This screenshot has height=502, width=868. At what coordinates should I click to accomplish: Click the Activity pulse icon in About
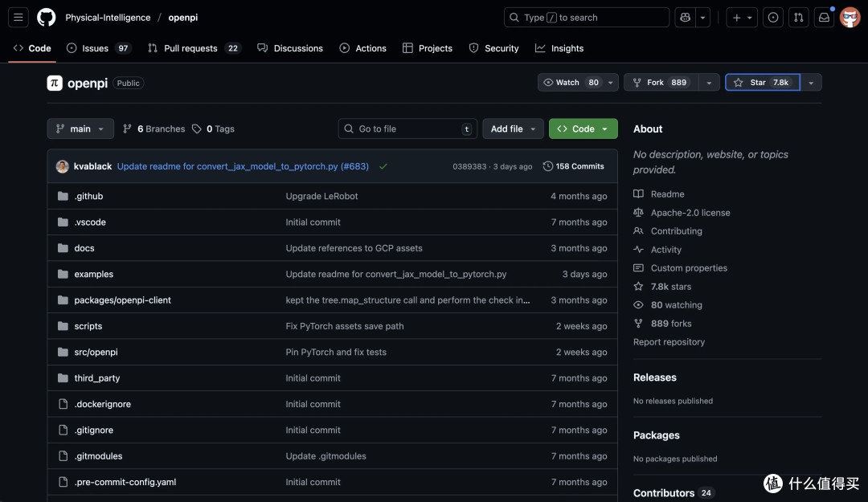(638, 250)
